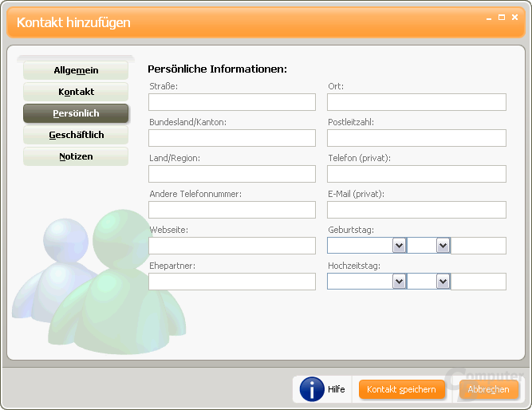Click into the Postleitzahl field
Viewport: 532px width, 410px height.
pos(416,138)
